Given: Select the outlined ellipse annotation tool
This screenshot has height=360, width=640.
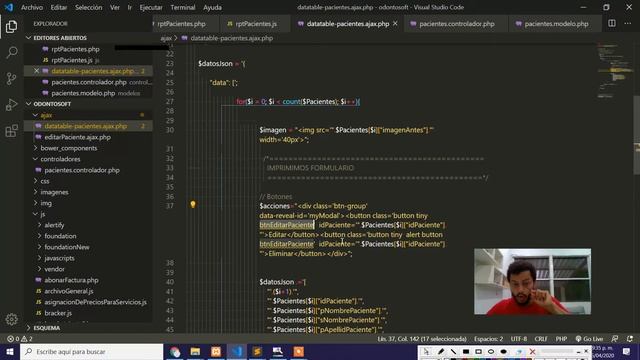Looking at the screenshot, I should [491, 351].
